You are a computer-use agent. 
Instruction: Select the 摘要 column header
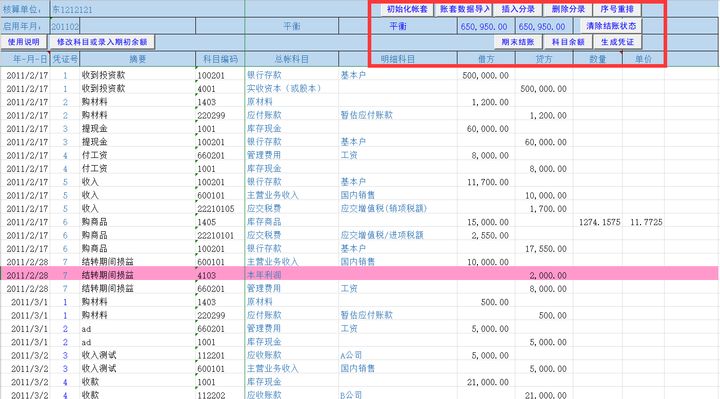pyautogui.click(x=137, y=59)
